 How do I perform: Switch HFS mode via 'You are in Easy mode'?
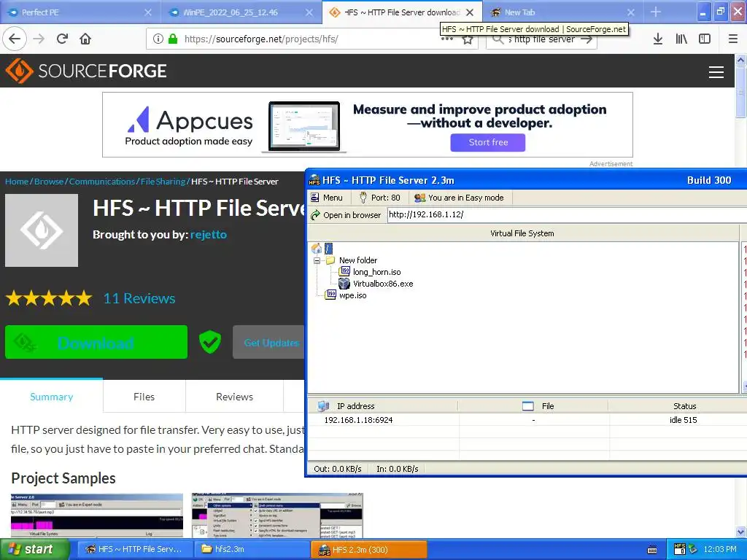pyautogui.click(x=460, y=198)
